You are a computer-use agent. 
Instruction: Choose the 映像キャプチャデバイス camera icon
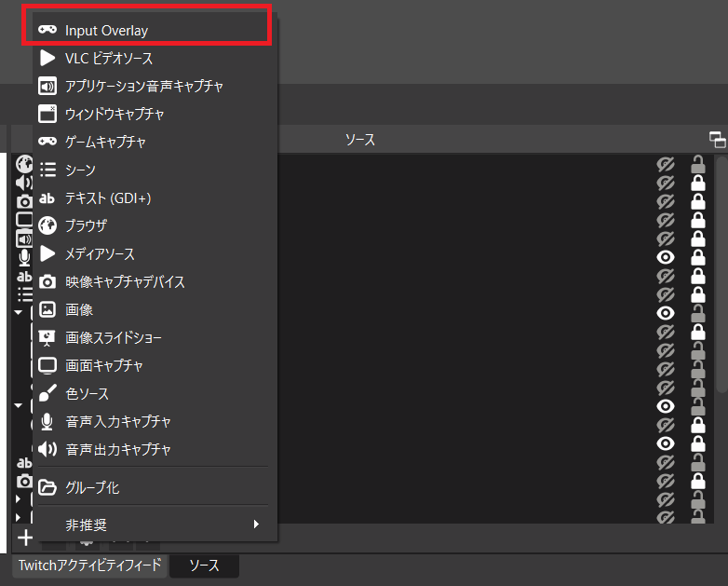click(47, 281)
